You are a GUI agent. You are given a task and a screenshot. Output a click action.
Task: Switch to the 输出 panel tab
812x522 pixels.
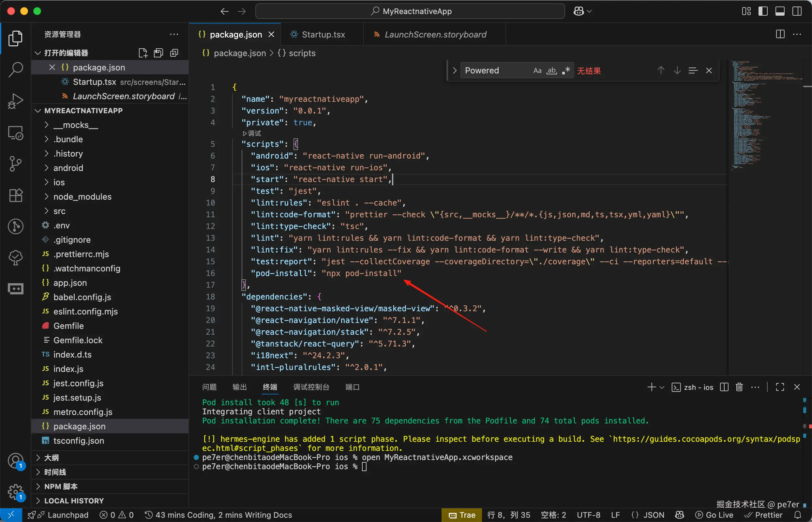point(239,387)
